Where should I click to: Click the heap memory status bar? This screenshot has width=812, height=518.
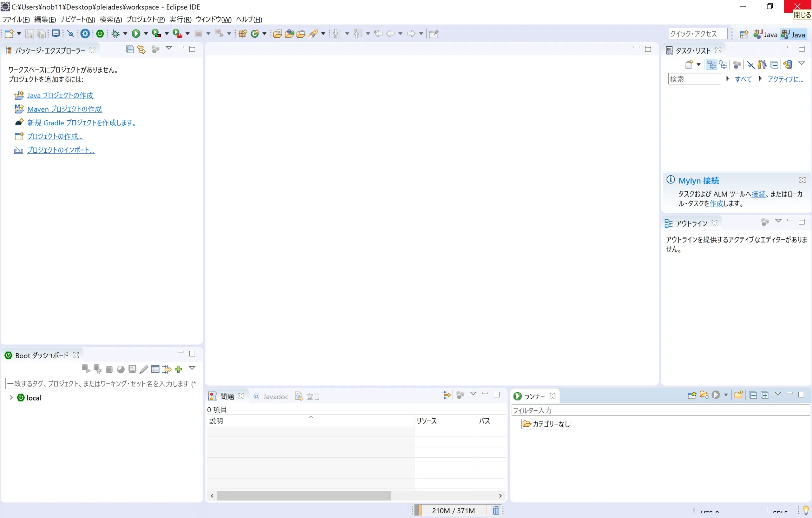pos(453,511)
